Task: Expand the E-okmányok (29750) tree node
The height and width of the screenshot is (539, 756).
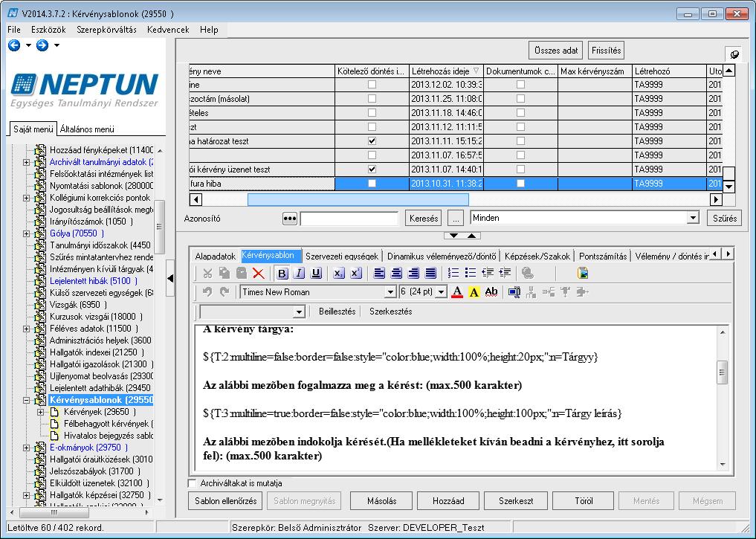Action: click(x=27, y=448)
